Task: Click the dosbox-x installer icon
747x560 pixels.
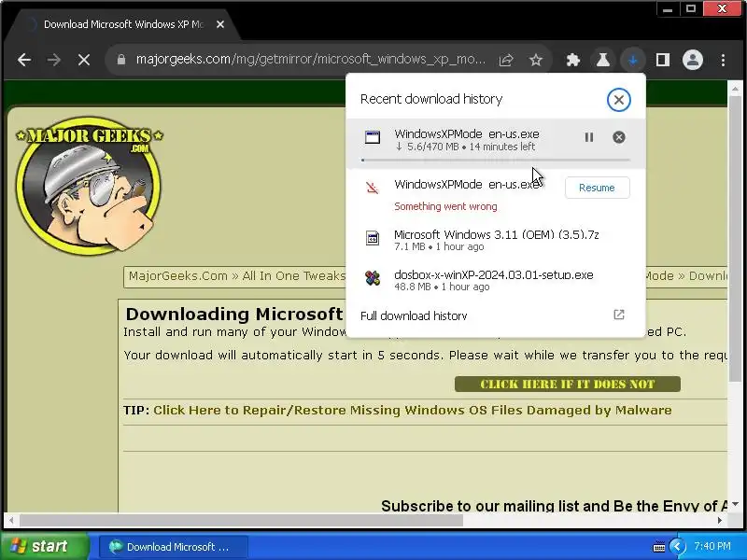Action: tap(373, 277)
